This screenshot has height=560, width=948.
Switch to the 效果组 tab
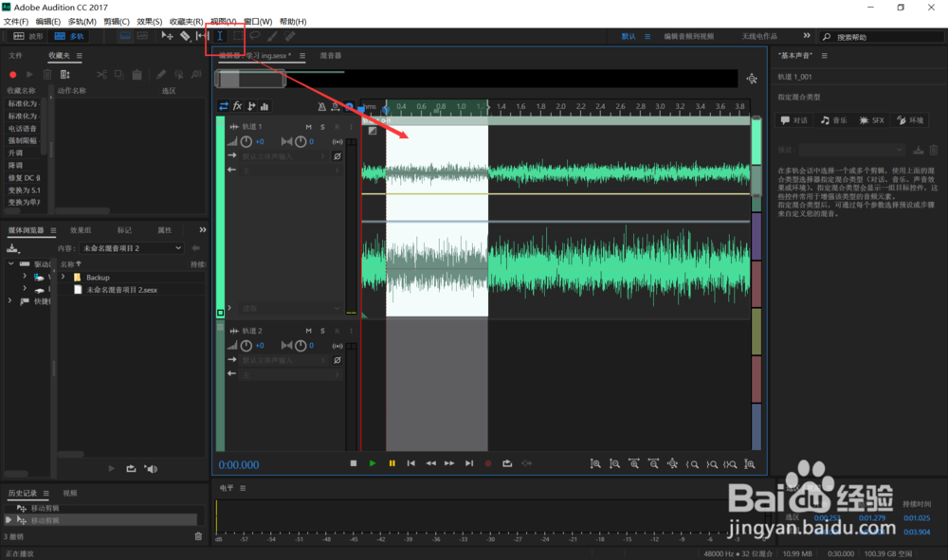tap(81, 230)
